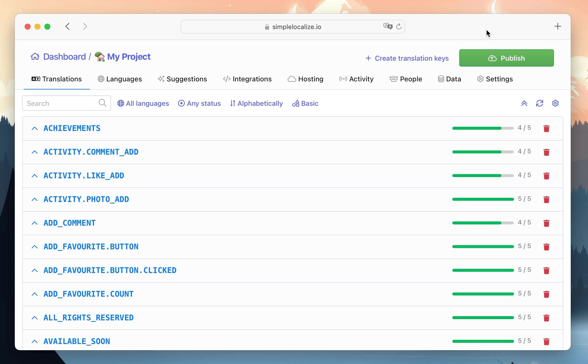
Task: Click the green Publish button
Action: click(506, 58)
